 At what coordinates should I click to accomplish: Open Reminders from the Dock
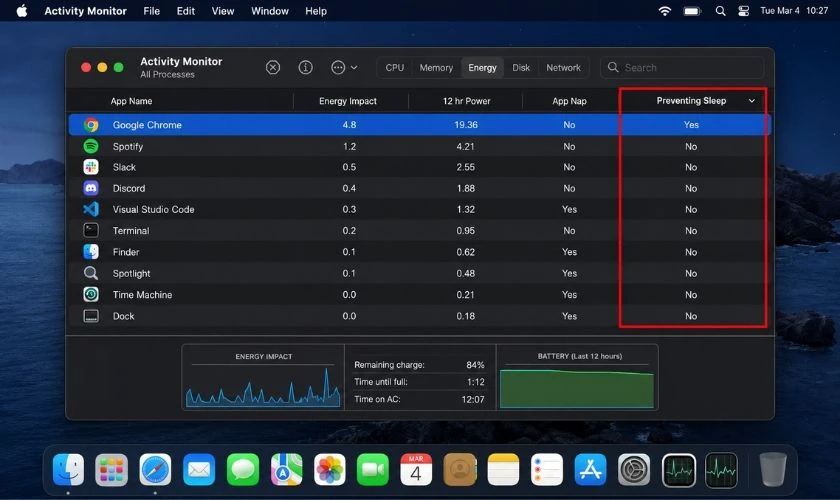(547, 469)
